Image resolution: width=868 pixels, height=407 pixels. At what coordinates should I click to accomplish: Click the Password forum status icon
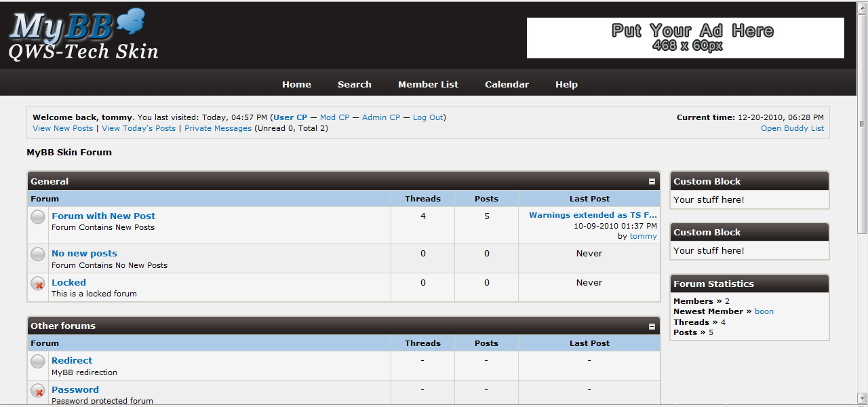click(38, 391)
